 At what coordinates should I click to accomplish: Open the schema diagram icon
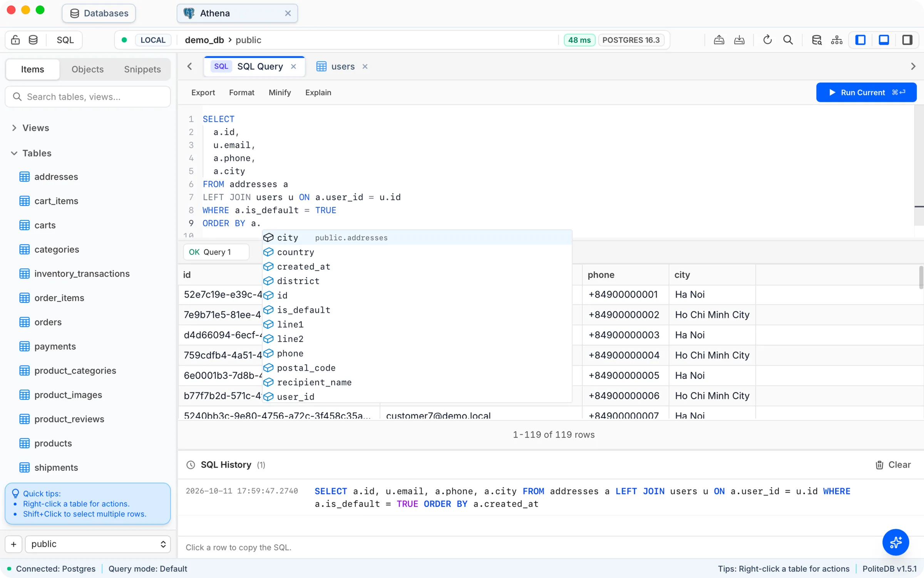[837, 40]
